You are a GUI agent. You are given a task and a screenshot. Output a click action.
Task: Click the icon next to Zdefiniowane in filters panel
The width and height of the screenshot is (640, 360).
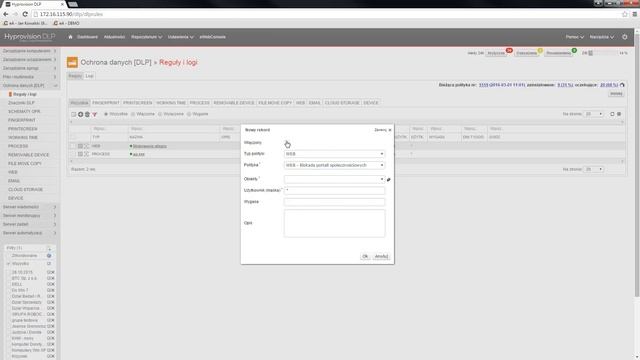49,256
